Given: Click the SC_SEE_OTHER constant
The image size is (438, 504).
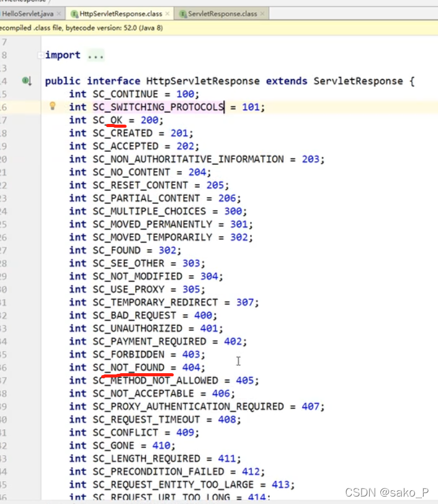Looking at the screenshot, I should (x=128, y=263).
